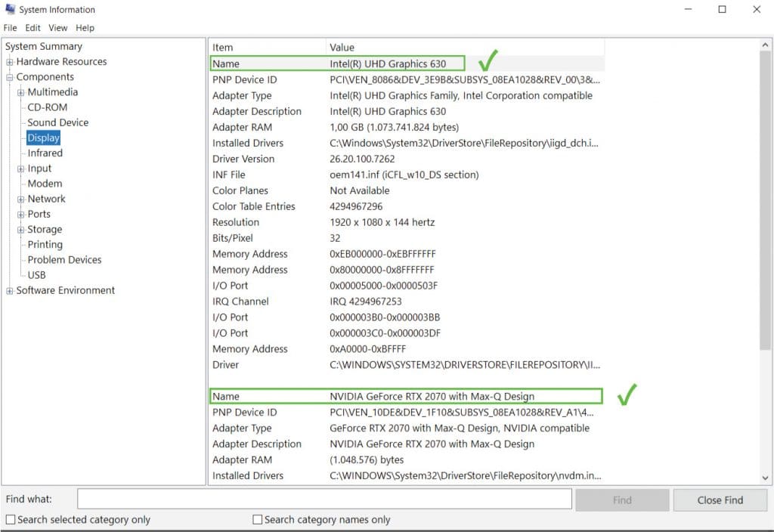Enable Search category names only

point(258,520)
